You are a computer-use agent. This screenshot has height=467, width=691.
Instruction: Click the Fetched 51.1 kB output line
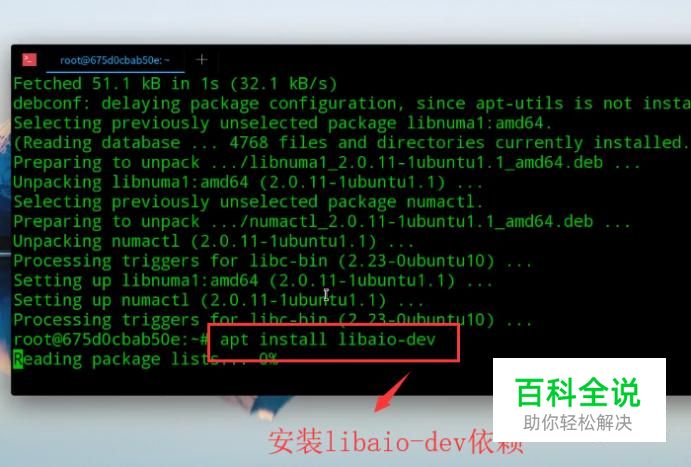coord(175,83)
